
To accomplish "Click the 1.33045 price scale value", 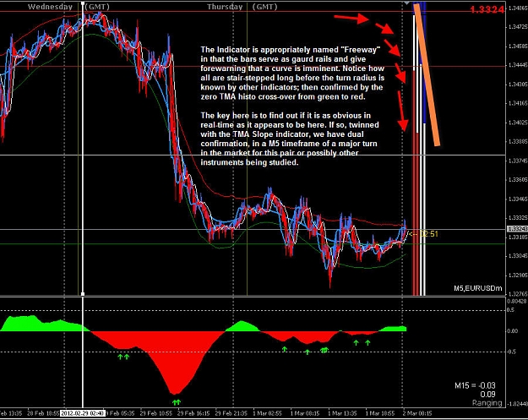I will pyautogui.click(x=518, y=256).
